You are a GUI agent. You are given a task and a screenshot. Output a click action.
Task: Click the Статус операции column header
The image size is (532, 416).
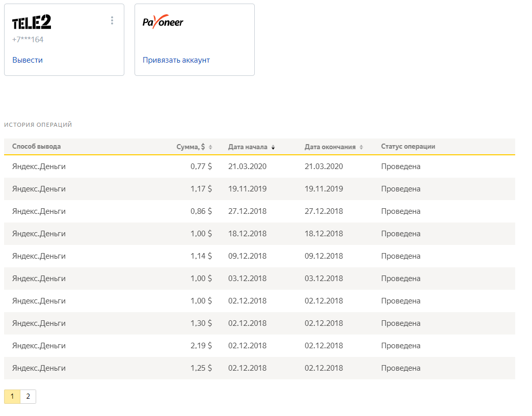[x=408, y=147]
